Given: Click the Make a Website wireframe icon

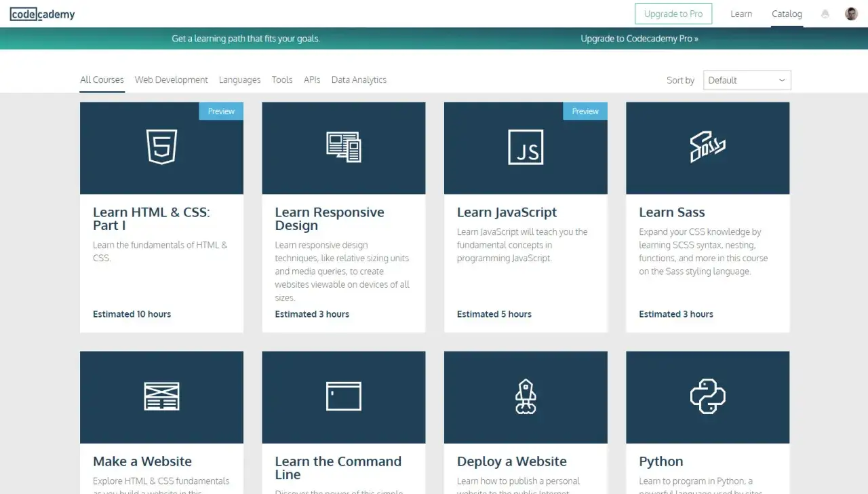Looking at the screenshot, I should pyautogui.click(x=161, y=396).
